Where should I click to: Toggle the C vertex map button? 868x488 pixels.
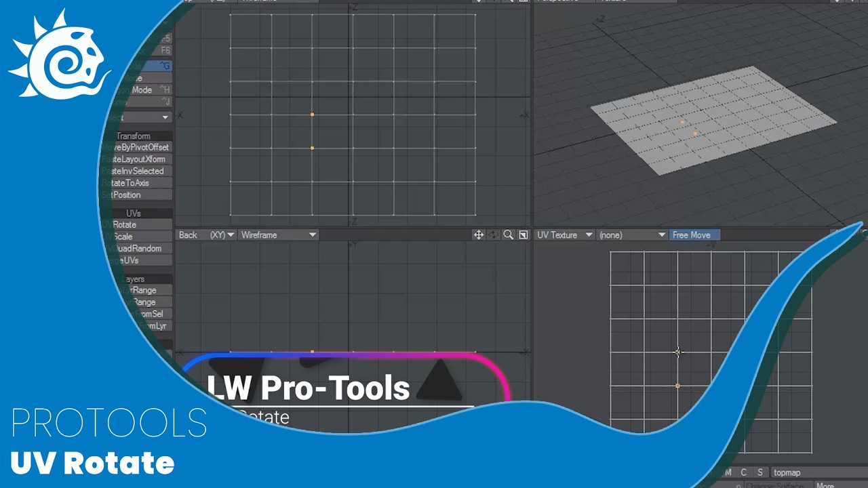pyautogui.click(x=743, y=472)
